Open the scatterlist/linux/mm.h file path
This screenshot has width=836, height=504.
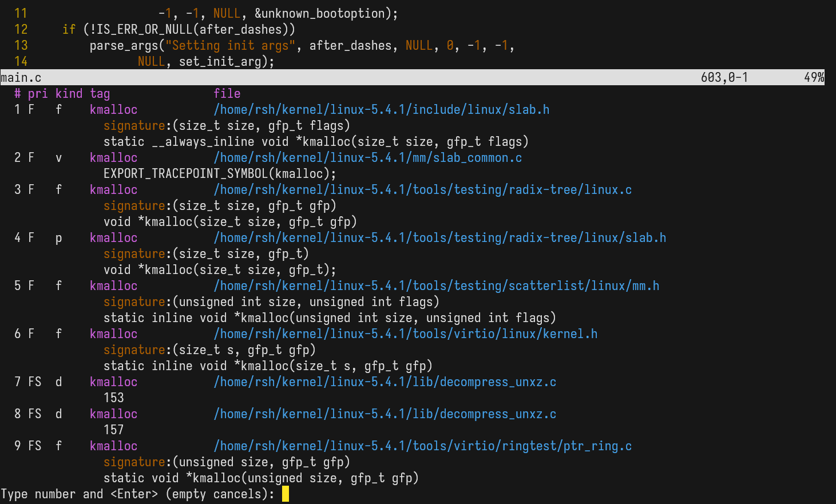pyautogui.click(x=436, y=285)
